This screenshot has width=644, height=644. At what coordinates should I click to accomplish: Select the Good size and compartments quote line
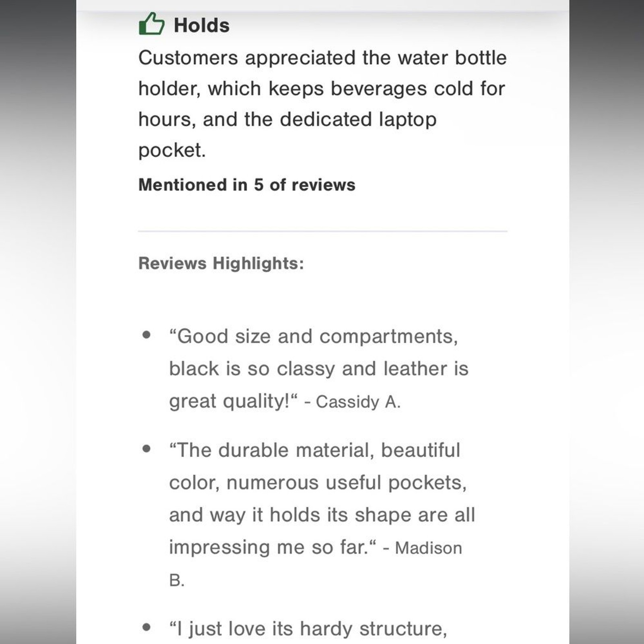coord(314,336)
